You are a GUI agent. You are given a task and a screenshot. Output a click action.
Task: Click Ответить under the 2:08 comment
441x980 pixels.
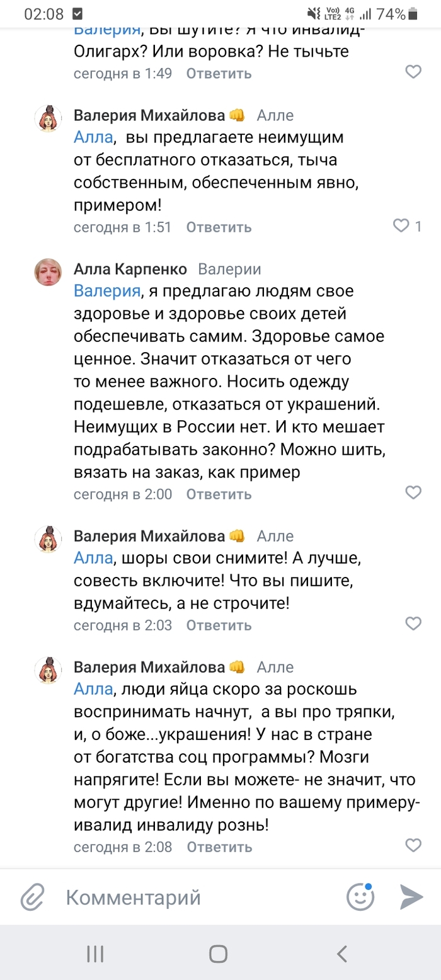[219, 846]
